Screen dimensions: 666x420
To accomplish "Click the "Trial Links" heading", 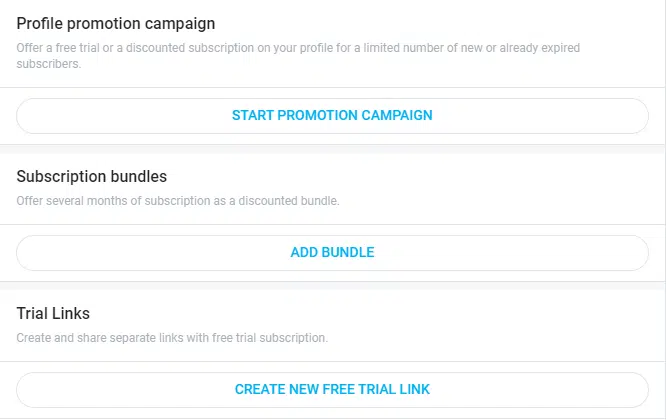I will point(54,313).
